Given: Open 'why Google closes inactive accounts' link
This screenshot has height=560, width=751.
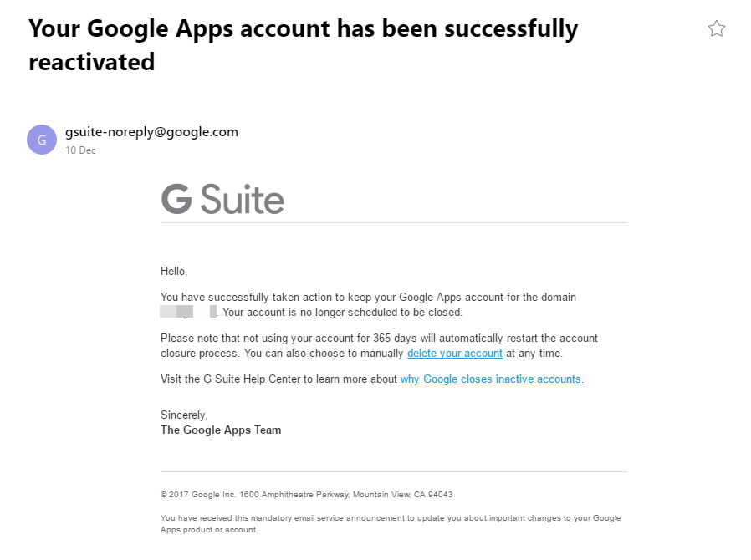Looking at the screenshot, I should point(490,379).
